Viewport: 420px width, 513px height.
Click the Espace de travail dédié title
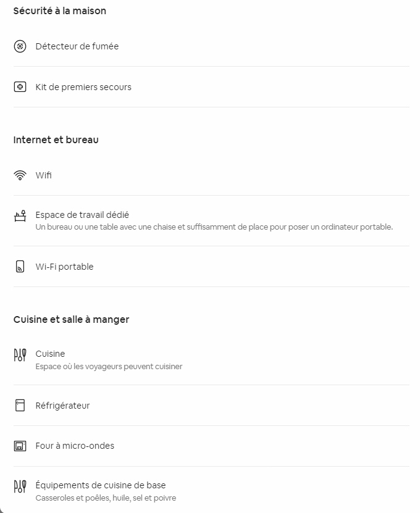point(82,215)
